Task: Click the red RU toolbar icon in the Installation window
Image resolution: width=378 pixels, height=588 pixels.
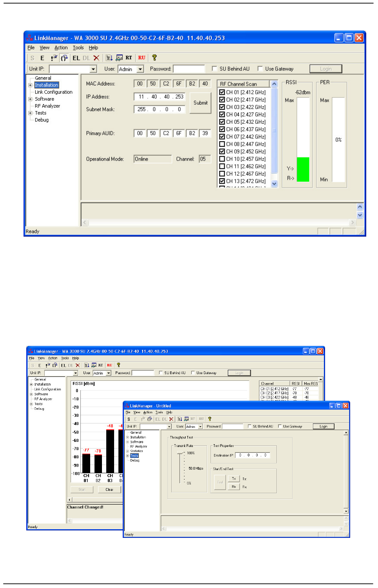Action: click(142, 58)
